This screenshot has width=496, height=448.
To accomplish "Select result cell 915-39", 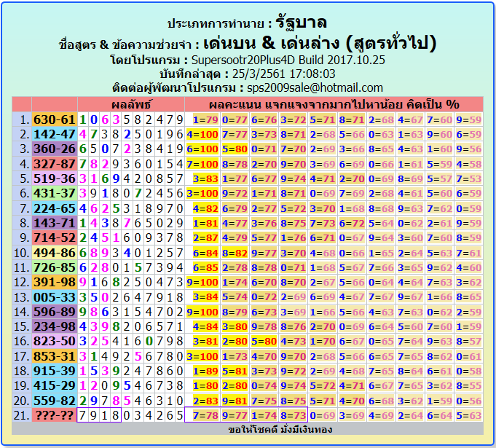I will click(x=55, y=371).
